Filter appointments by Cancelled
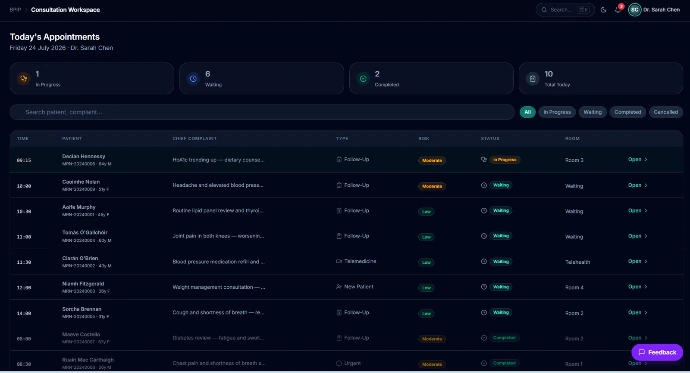 665,112
